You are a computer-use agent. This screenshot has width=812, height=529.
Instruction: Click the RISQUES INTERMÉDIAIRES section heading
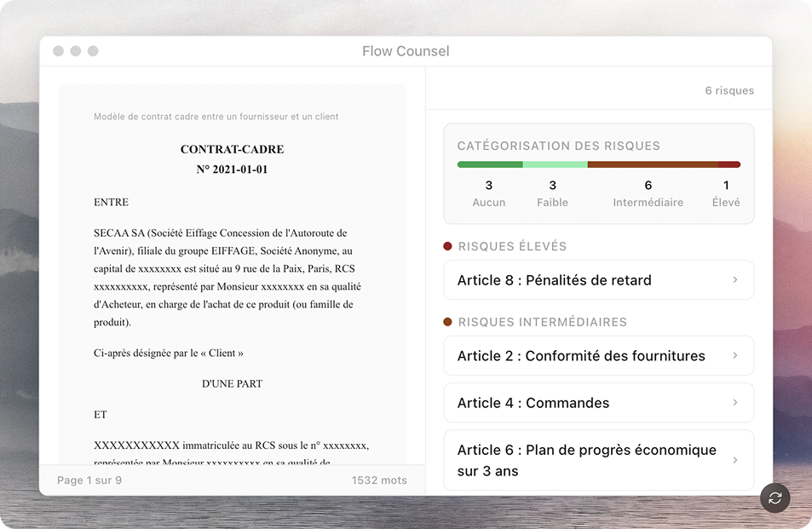tap(542, 322)
